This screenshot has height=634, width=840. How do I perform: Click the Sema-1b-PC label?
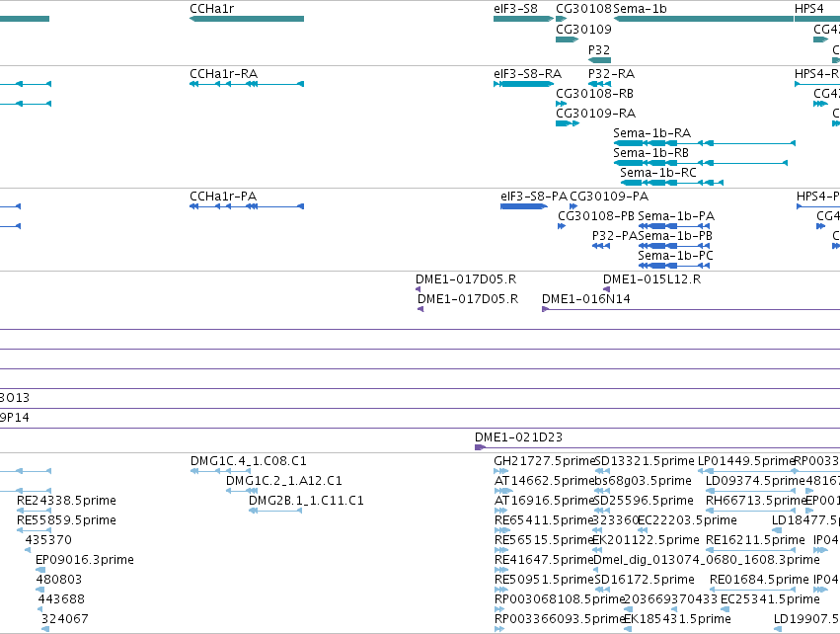point(675,256)
